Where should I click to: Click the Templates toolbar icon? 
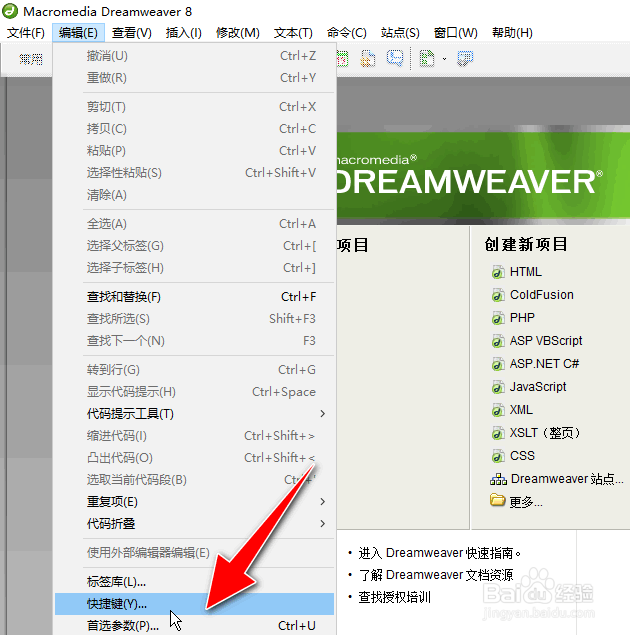pyautogui.click(x=427, y=59)
